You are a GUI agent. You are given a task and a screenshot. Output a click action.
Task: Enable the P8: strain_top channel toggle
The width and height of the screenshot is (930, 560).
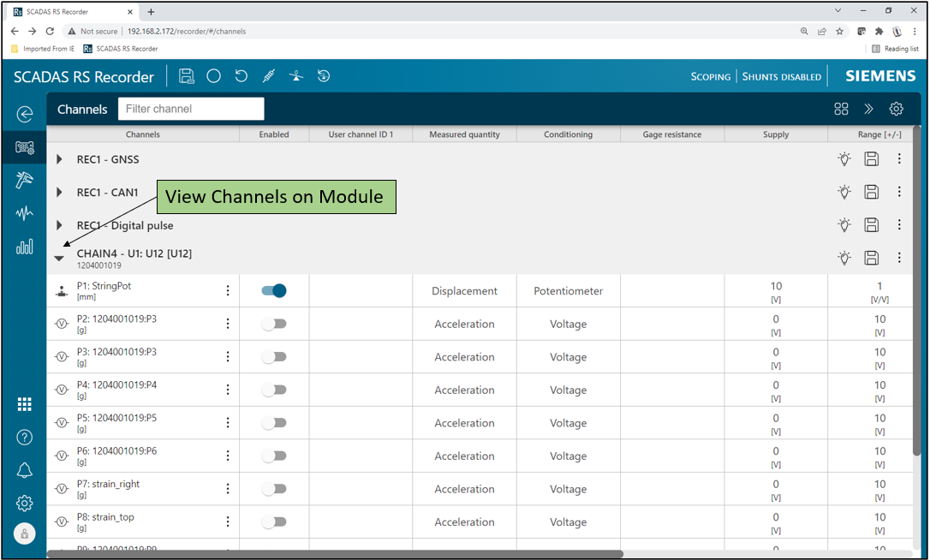(274, 521)
